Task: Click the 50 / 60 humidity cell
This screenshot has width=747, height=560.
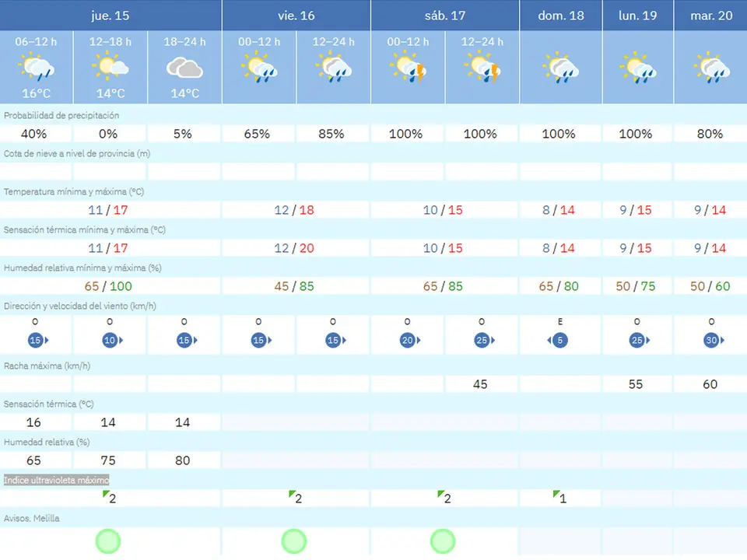Action: point(710,286)
